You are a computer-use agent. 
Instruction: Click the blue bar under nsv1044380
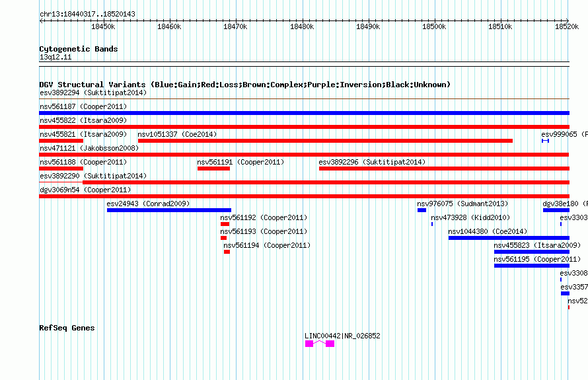click(509, 238)
